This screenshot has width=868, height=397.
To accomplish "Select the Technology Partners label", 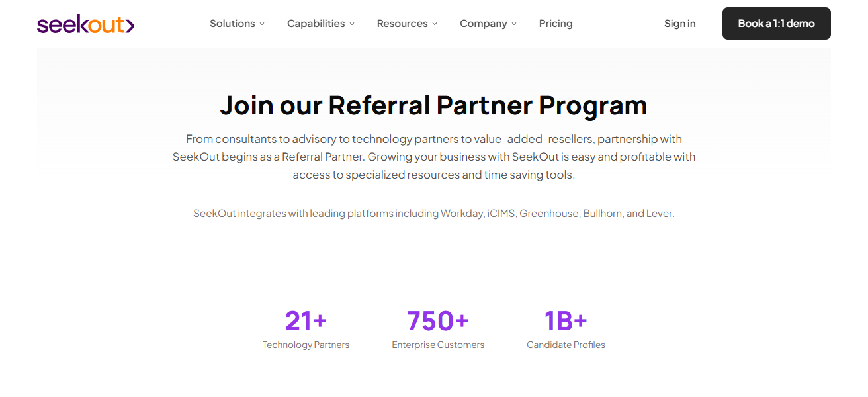I will [x=306, y=345].
